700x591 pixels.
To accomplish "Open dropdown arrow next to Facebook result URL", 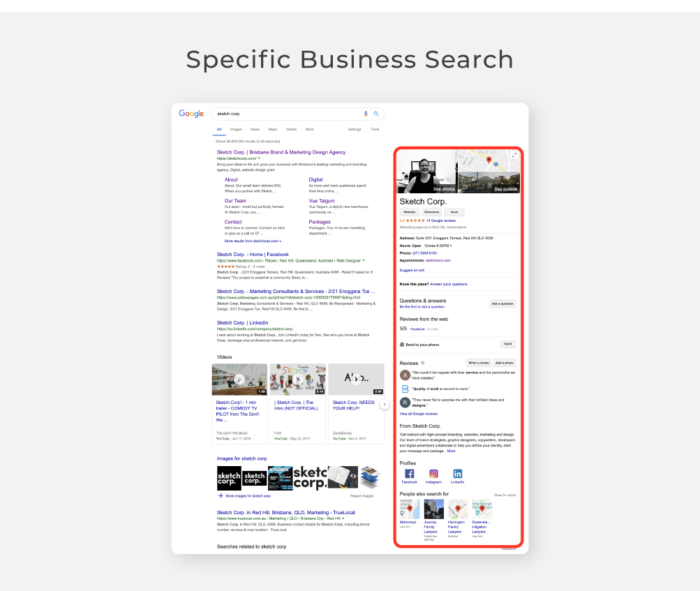I will pos(364,261).
